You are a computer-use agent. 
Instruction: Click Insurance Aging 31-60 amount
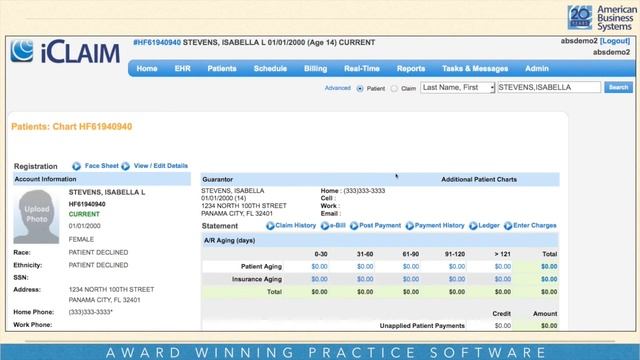(x=365, y=279)
